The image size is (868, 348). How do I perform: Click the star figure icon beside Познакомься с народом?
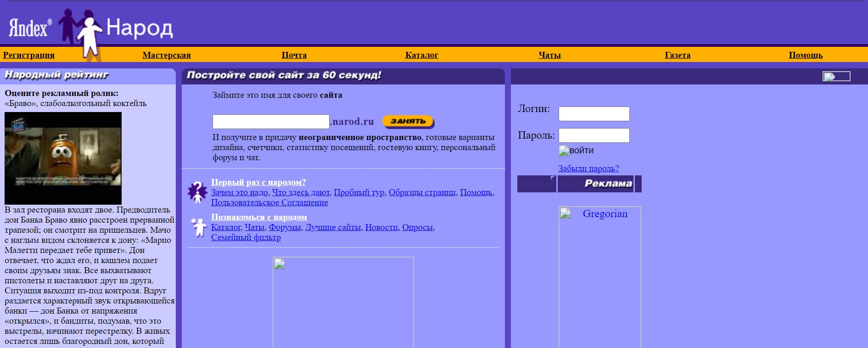pyautogui.click(x=198, y=227)
